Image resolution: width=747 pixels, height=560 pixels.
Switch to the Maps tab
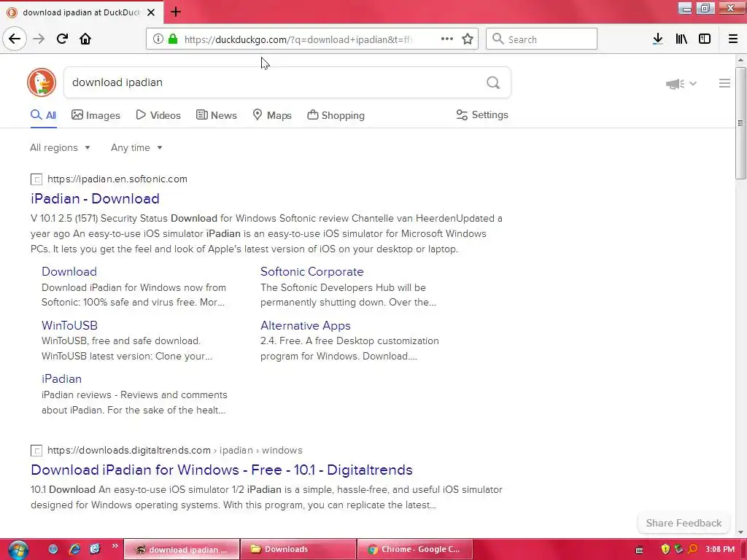(271, 115)
